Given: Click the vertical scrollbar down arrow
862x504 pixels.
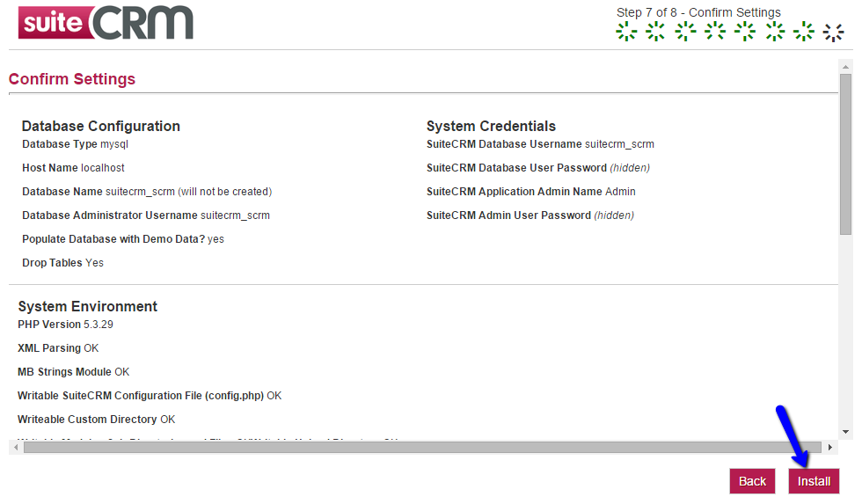Looking at the screenshot, I should click(x=845, y=432).
